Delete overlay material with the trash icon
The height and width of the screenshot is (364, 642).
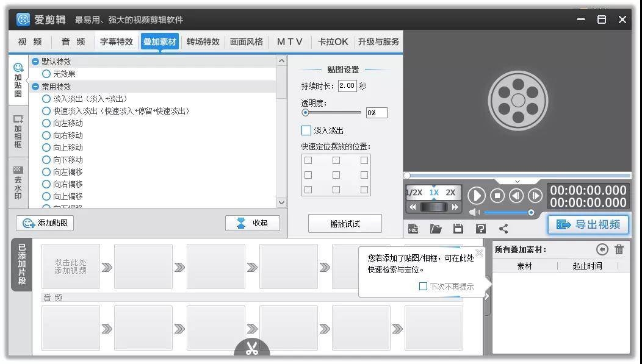[619, 249]
